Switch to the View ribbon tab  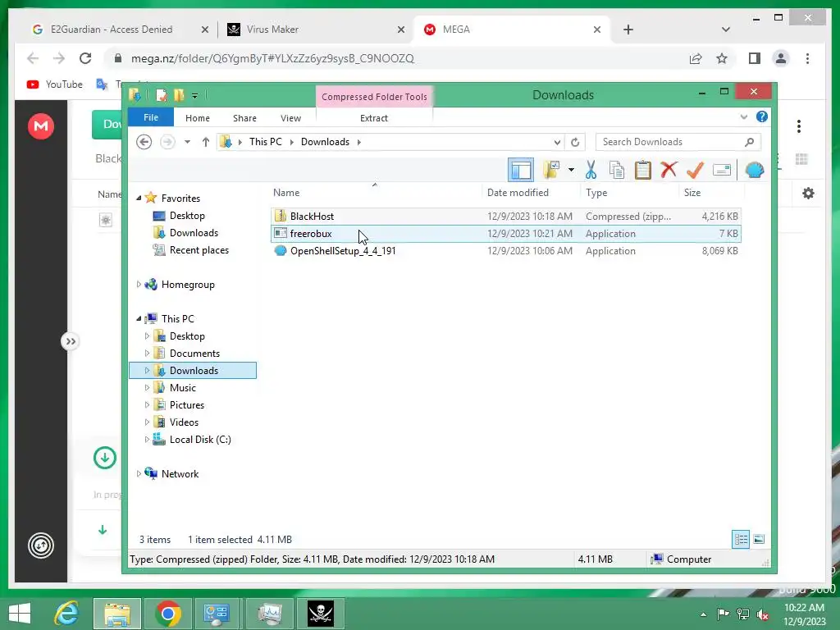coord(290,118)
